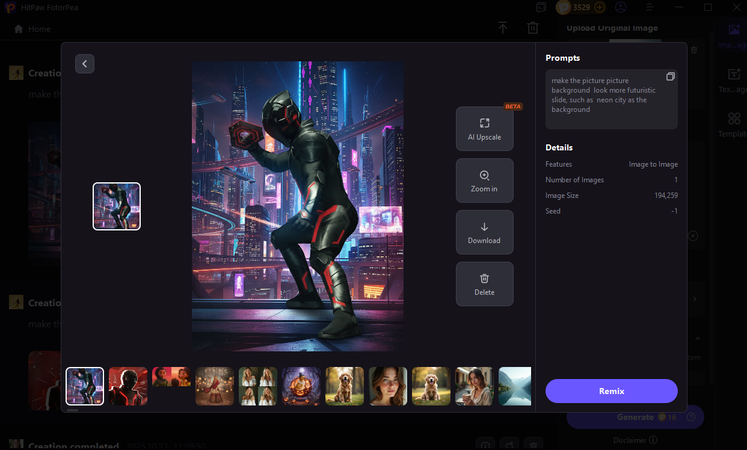747x450 pixels.
Task: Click the prompt text box content
Action: pyautogui.click(x=612, y=99)
